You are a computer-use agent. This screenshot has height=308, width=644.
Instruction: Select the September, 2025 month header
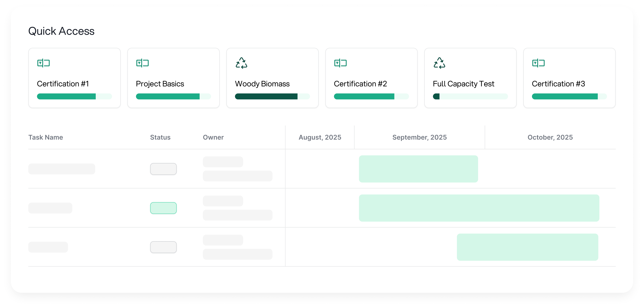click(419, 137)
